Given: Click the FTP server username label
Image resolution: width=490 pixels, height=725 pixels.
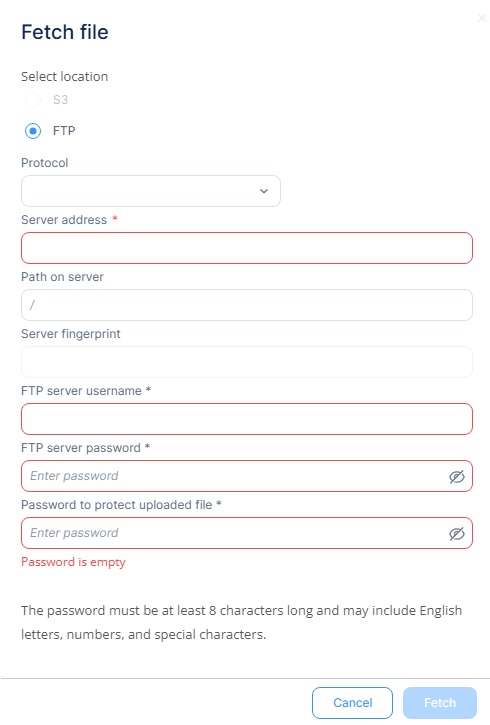Looking at the screenshot, I should (x=81, y=391).
